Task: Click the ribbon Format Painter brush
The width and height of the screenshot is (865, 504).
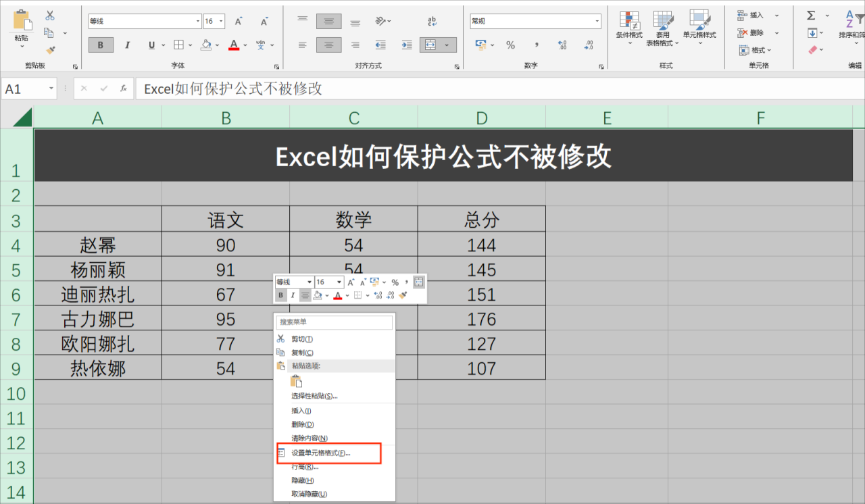Action: pos(50,50)
